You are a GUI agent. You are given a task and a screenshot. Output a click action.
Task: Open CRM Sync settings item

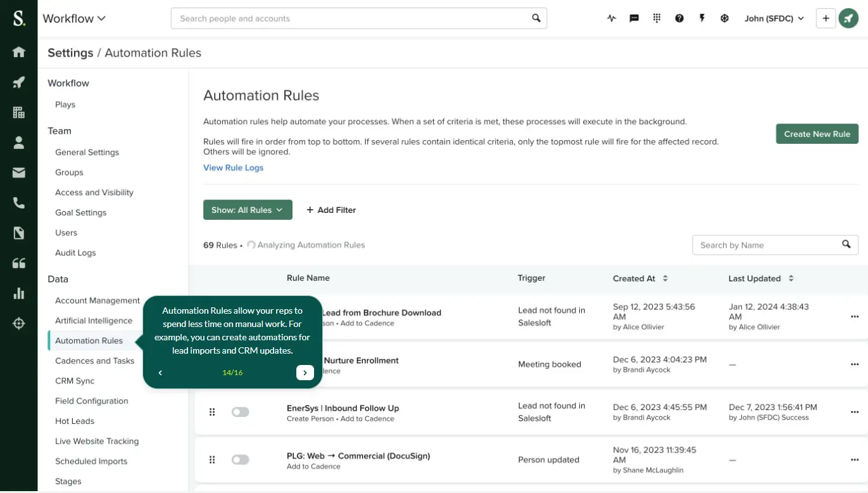(75, 381)
